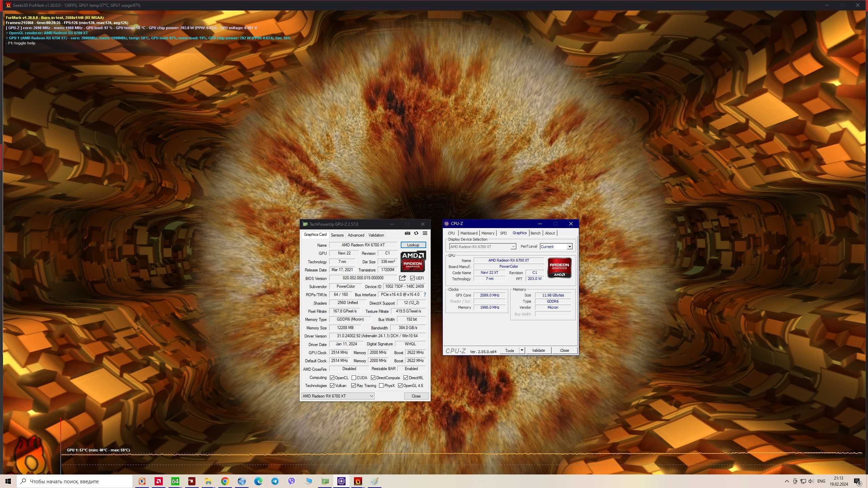Click the Lookup button for GPU name
868x488 pixels.
pyautogui.click(x=413, y=244)
